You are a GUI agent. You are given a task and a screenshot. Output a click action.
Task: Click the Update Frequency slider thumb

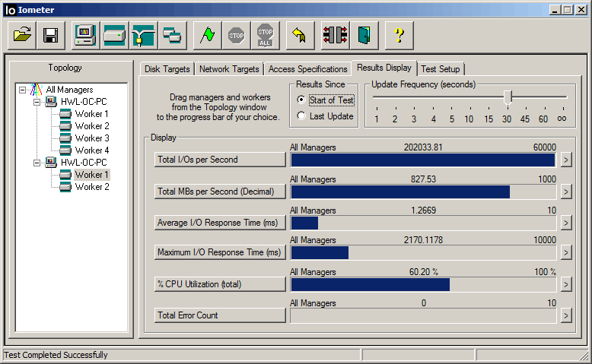click(x=508, y=98)
